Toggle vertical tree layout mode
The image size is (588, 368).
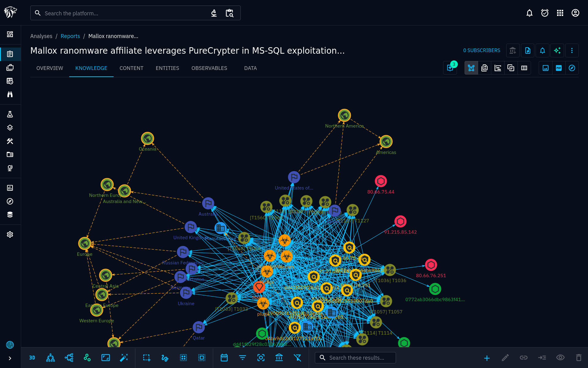(x=51, y=358)
